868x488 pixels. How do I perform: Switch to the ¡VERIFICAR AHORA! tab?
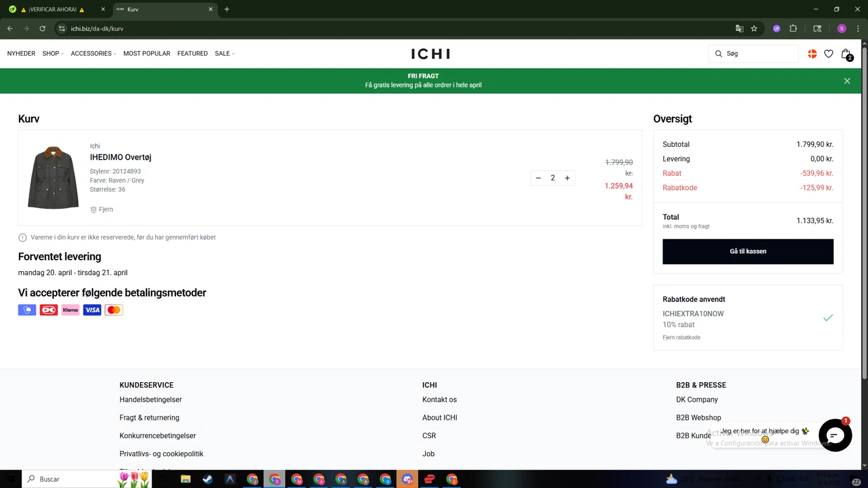[57, 9]
